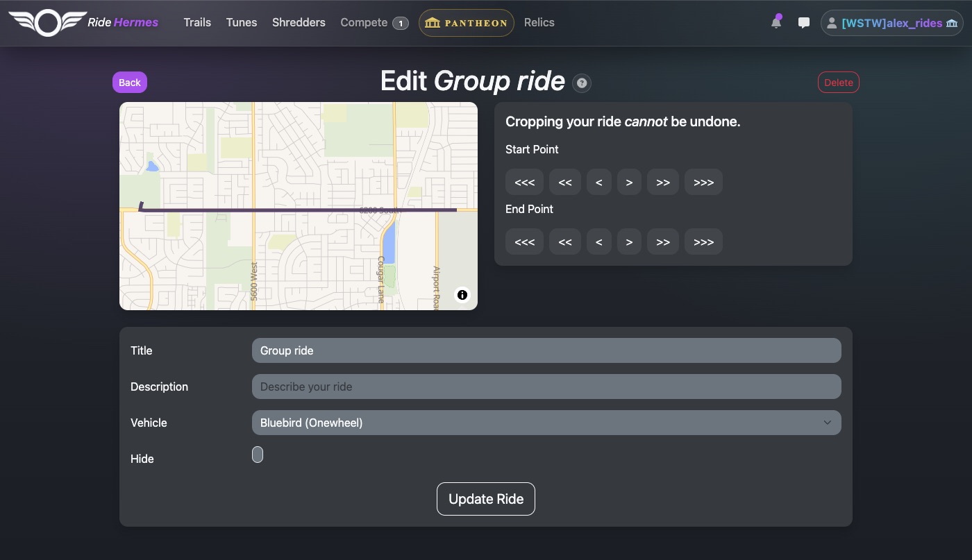This screenshot has height=560, width=972.
Task: Open the Compete menu item
Action: 374,22
